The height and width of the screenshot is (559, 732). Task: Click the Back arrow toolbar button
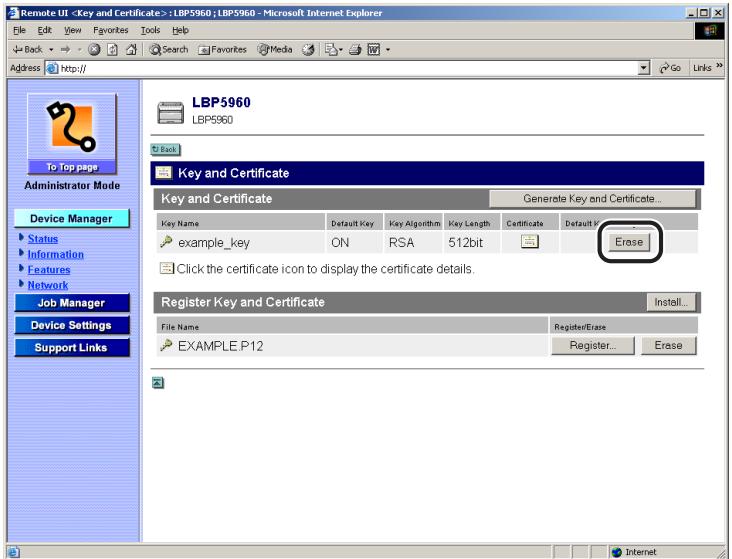[x=27, y=50]
